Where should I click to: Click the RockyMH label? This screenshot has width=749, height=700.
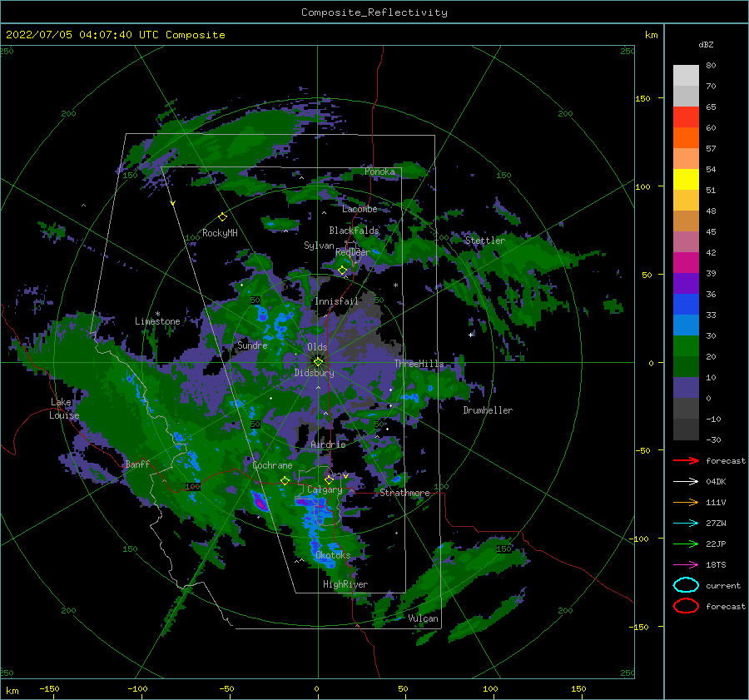coord(220,233)
